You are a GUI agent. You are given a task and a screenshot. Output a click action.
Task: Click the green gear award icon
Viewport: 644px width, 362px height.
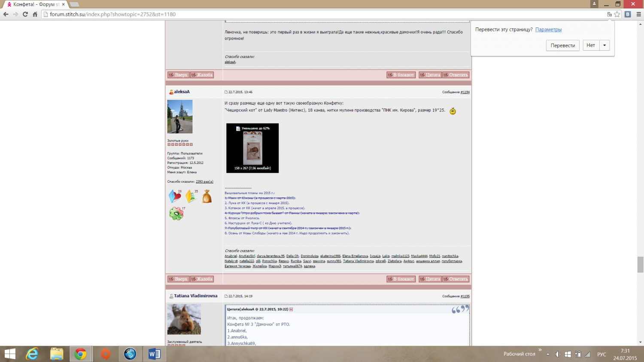pyautogui.click(x=176, y=213)
